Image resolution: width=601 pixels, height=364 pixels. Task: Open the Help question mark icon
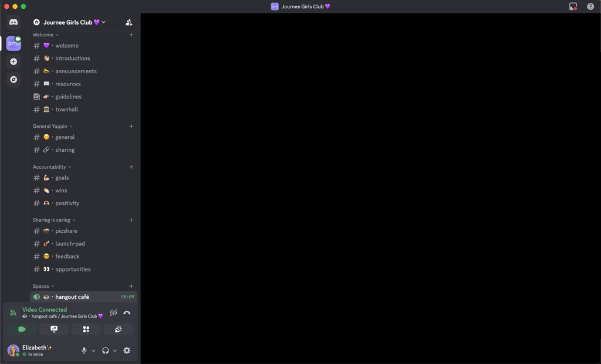click(590, 6)
